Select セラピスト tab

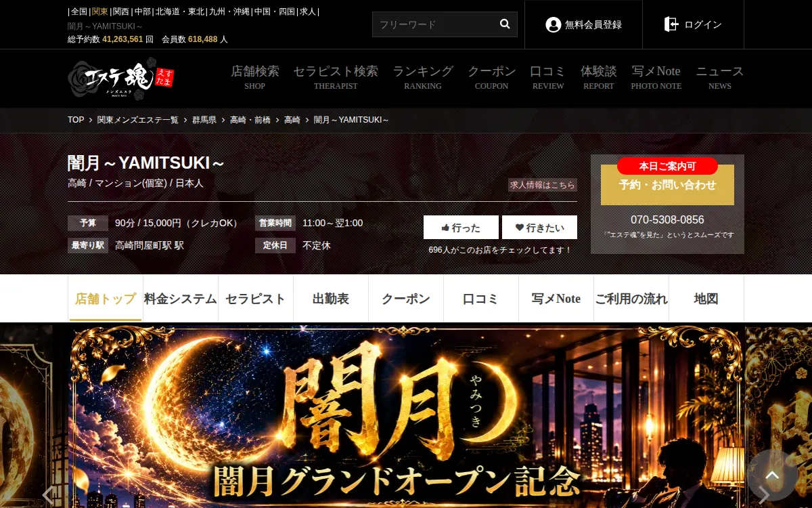coord(256,299)
